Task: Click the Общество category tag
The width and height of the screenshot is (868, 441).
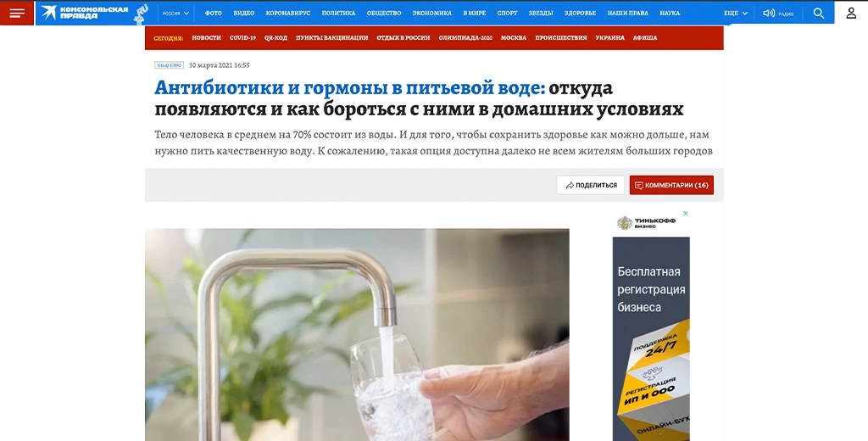Action: (x=169, y=65)
